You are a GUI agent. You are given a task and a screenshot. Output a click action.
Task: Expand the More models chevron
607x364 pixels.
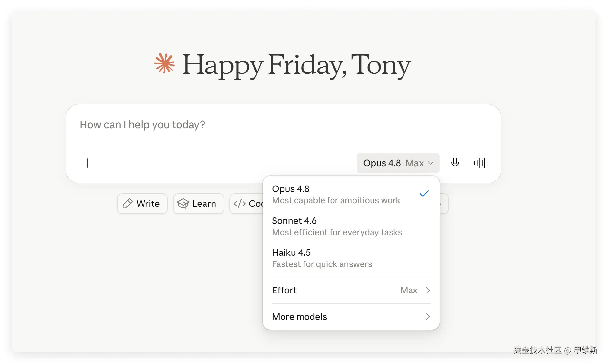[x=428, y=317]
